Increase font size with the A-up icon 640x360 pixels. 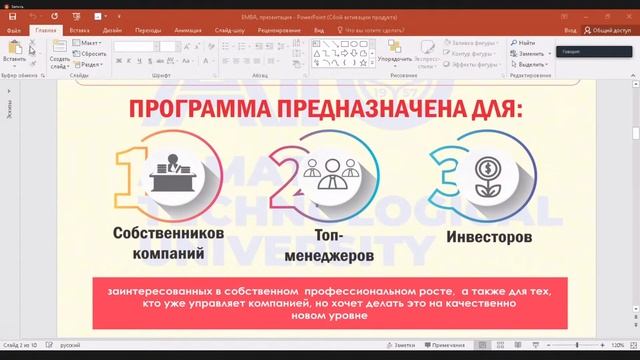[x=187, y=47]
